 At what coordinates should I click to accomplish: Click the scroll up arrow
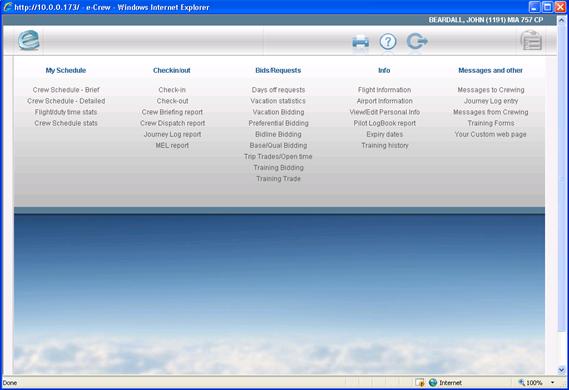(561, 19)
